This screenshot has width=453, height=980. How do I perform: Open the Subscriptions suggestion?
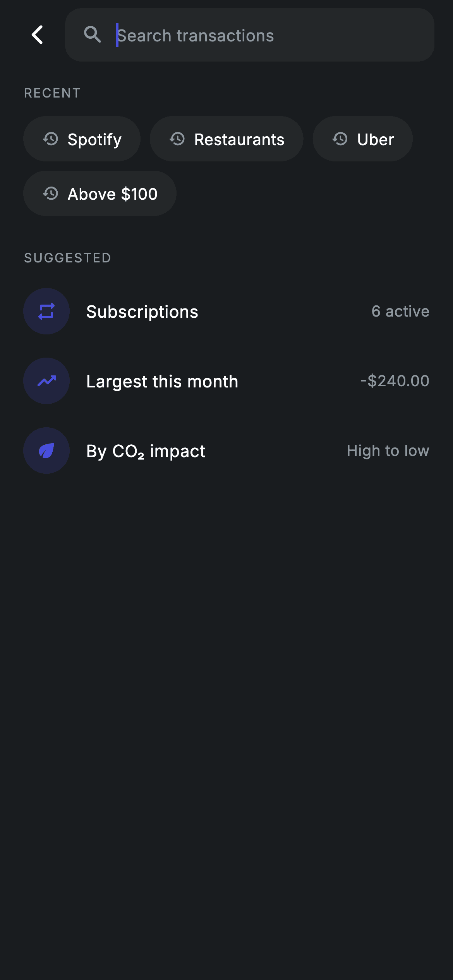tap(226, 311)
